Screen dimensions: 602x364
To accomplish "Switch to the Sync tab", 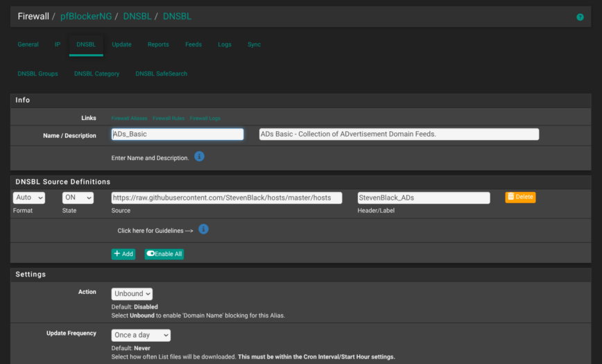I will (254, 44).
